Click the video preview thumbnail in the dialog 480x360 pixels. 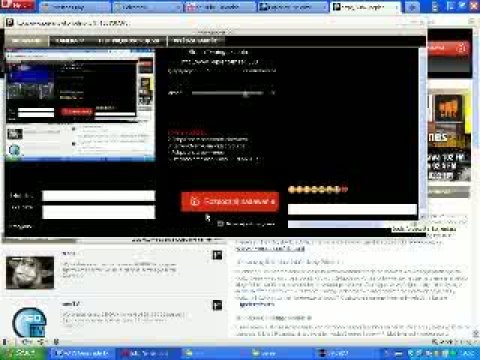coord(80,105)
